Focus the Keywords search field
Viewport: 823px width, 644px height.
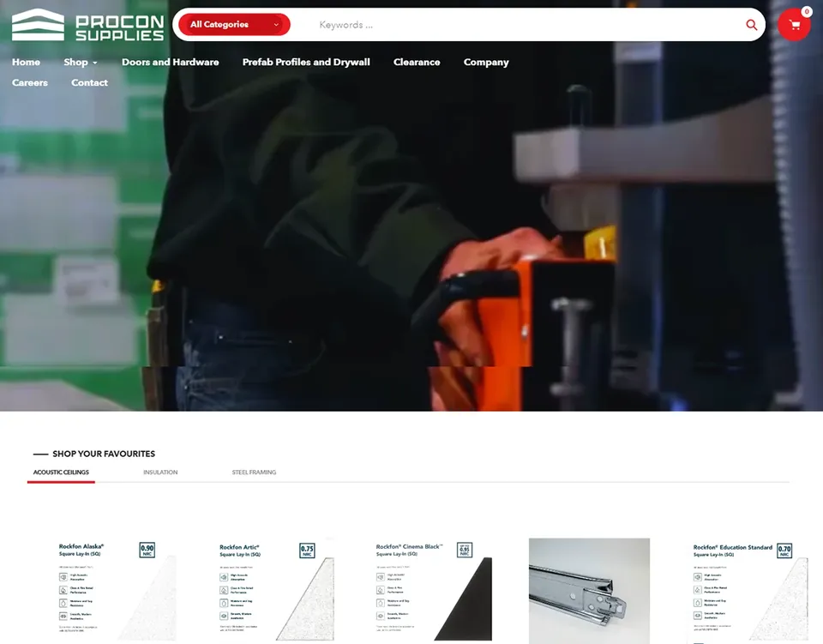(x=525, y=25)
